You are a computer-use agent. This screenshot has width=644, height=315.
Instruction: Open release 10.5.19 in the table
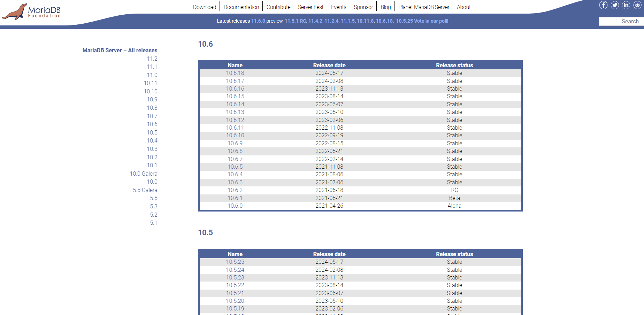click(x=235, y=308)
